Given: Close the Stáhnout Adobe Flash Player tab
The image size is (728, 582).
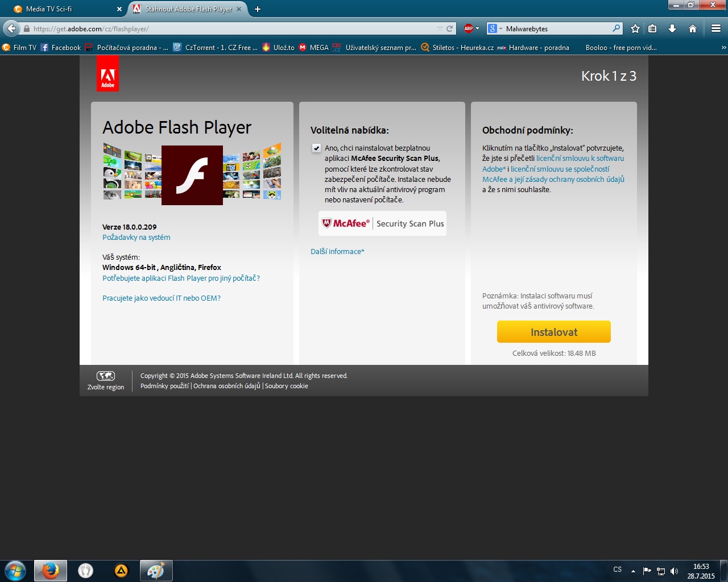Looking at the screenshot, I should click(239, 9).
